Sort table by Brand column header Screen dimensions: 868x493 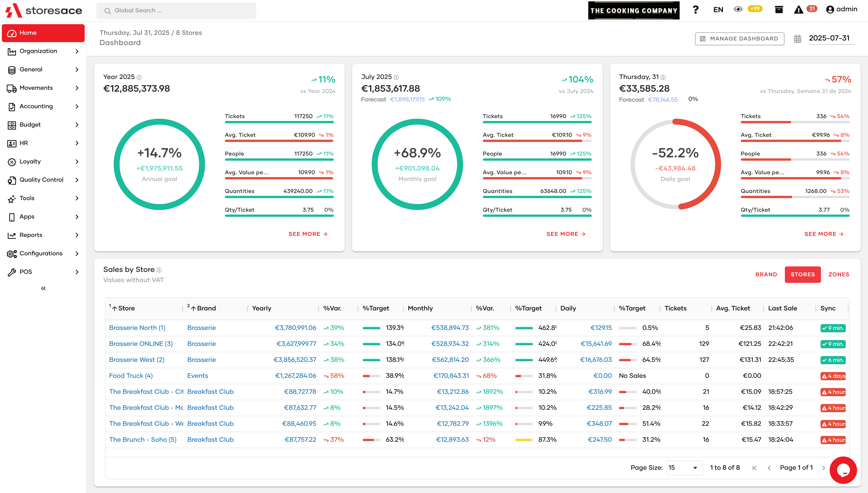(x=206, y=308)
